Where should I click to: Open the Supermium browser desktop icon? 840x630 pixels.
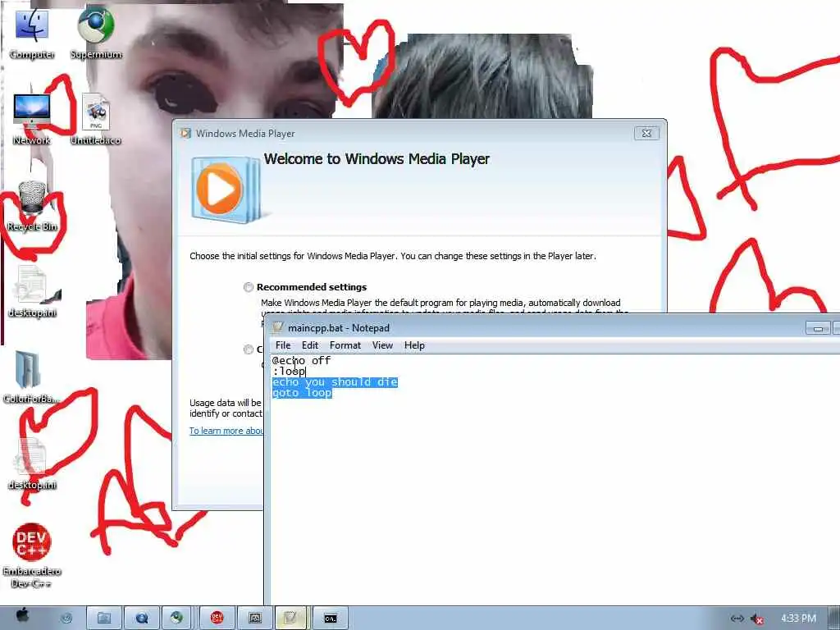96,32
